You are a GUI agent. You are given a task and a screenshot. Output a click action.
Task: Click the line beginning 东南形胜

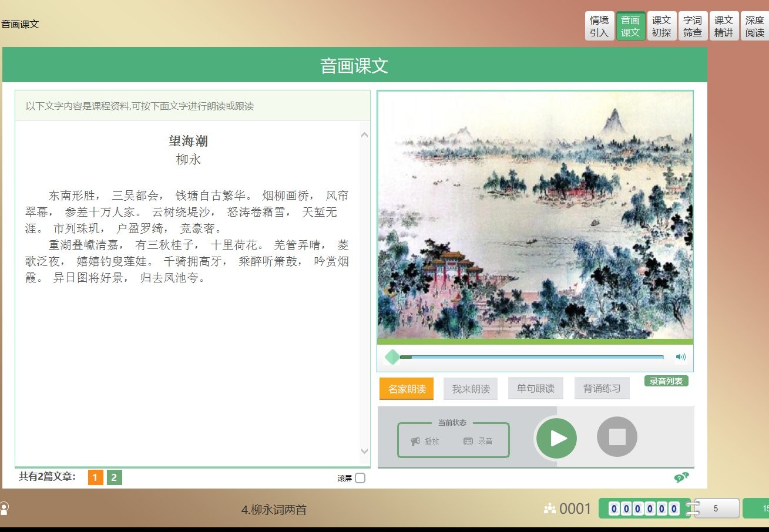click(199, 196)
